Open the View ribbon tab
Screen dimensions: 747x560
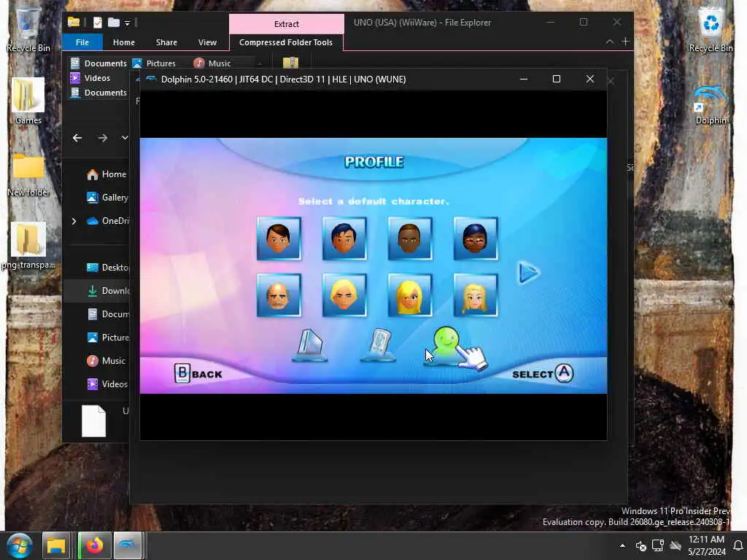tap(207, 42)
